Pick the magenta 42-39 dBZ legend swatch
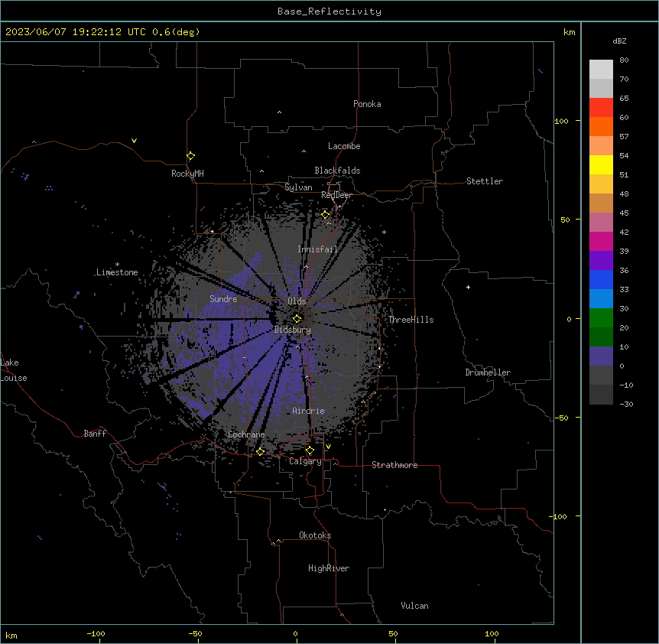659x644 pixels. tap(601, 241)
